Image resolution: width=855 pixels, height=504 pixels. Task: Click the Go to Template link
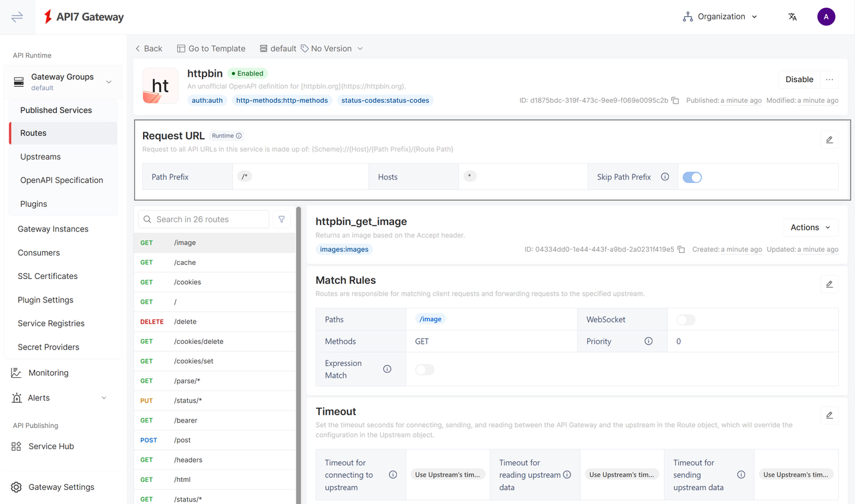point(211,49)
